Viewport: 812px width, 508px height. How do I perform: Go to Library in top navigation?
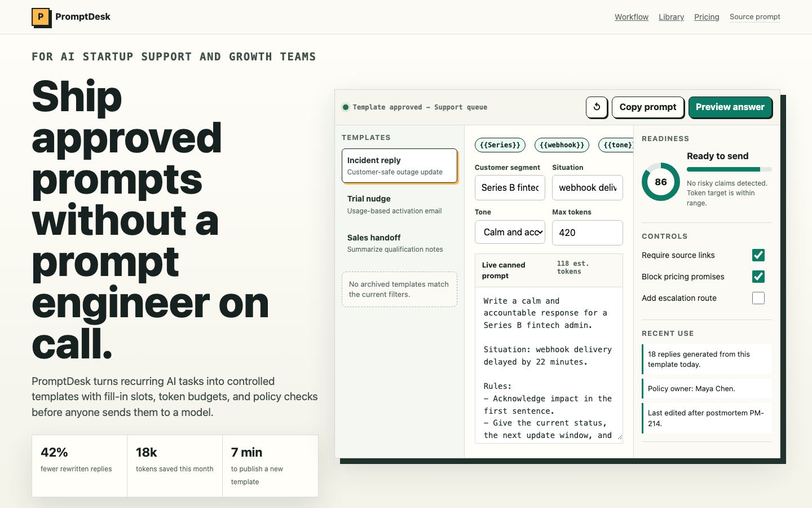671,17
